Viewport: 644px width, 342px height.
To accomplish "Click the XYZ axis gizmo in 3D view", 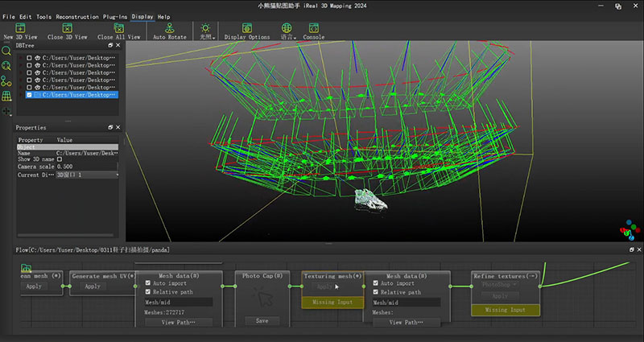I will click(x=629, y=231).
